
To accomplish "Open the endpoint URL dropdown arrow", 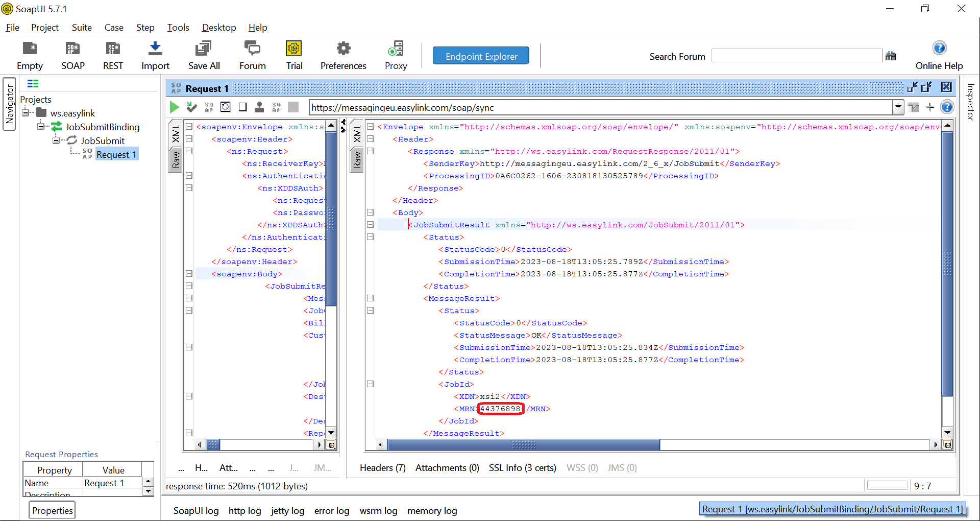I will 898,107.
